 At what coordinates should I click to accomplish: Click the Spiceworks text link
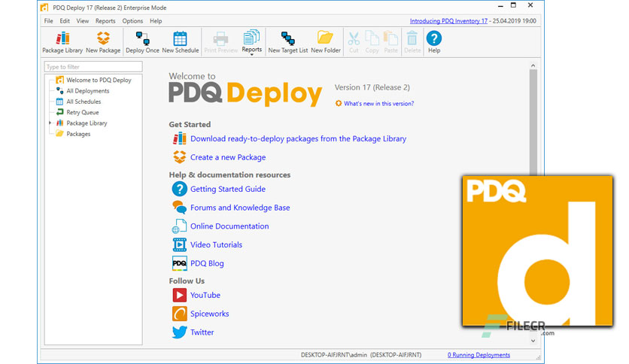[x=209, y=314]
